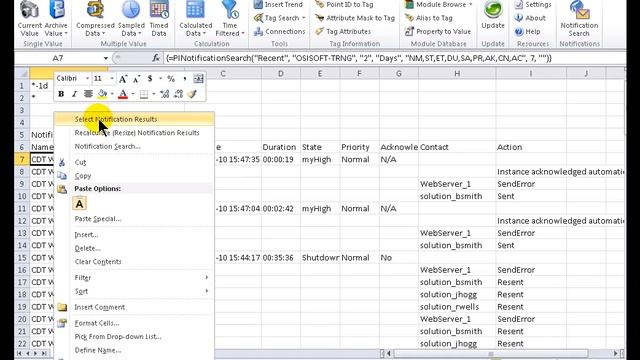Choose Define Name... entry

click(x=133, y=350)
